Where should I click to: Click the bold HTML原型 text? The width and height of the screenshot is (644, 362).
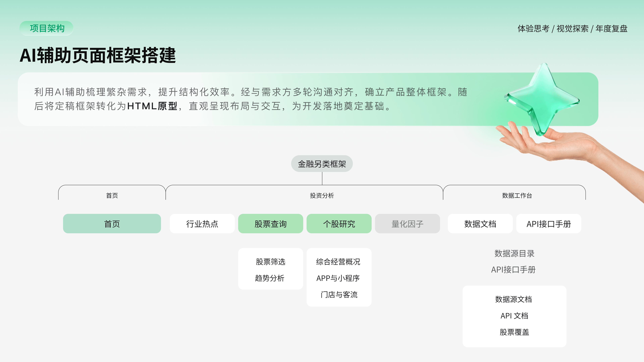pyautogui.click(x=152, y=106)
